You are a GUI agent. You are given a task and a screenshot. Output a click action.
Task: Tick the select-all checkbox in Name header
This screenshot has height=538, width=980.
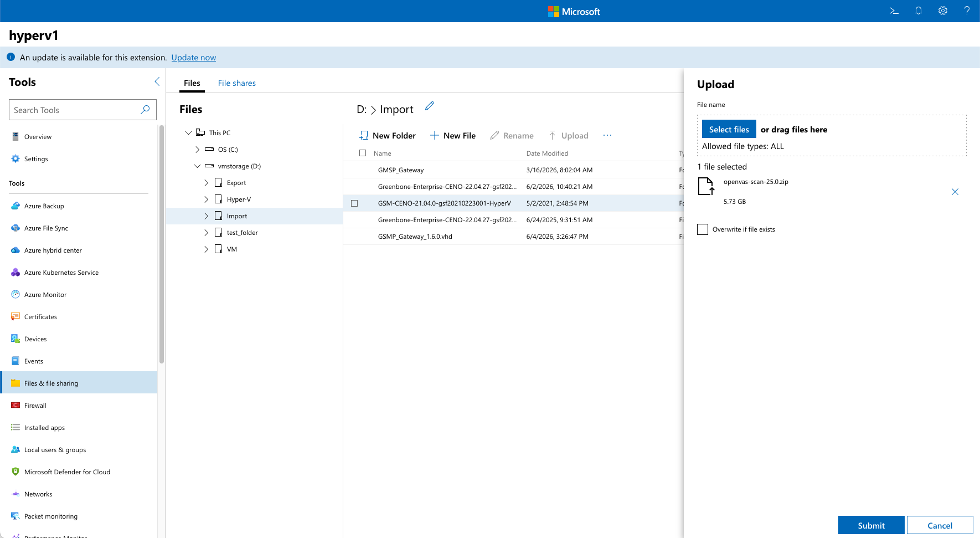pos(363,153)
